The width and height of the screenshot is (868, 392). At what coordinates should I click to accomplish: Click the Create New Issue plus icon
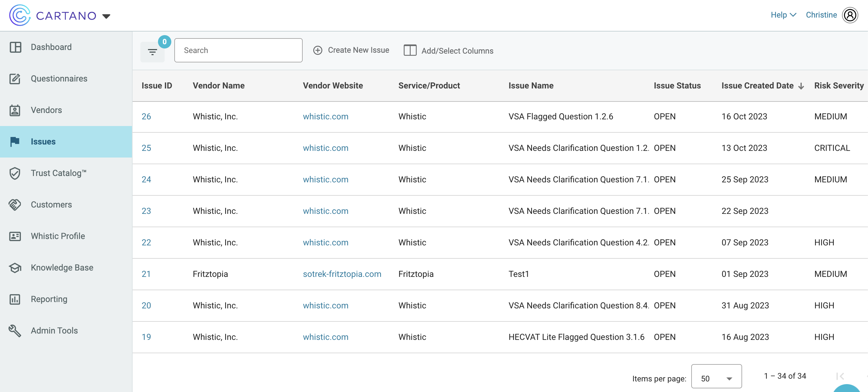(x=317, y=50)
